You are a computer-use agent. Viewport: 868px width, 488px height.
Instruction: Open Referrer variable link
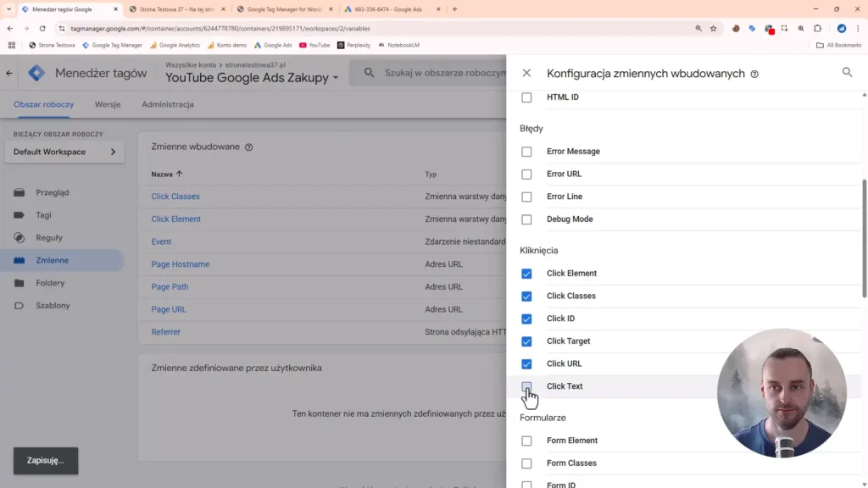pyautogui.click(x=166, y=332)
